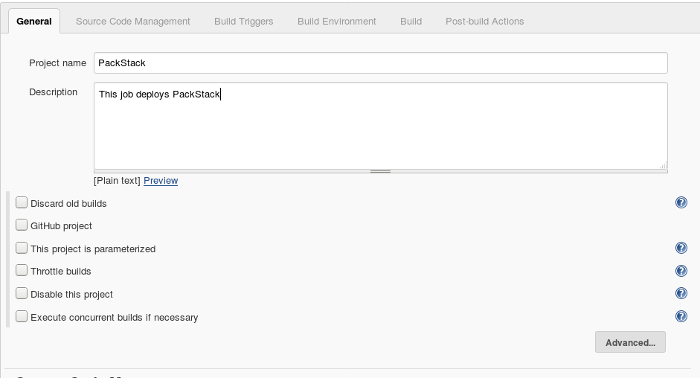The width and height of the screenshot is (700, 378).
Task: Open help for Throttle builds
Action: click(681, 271)
